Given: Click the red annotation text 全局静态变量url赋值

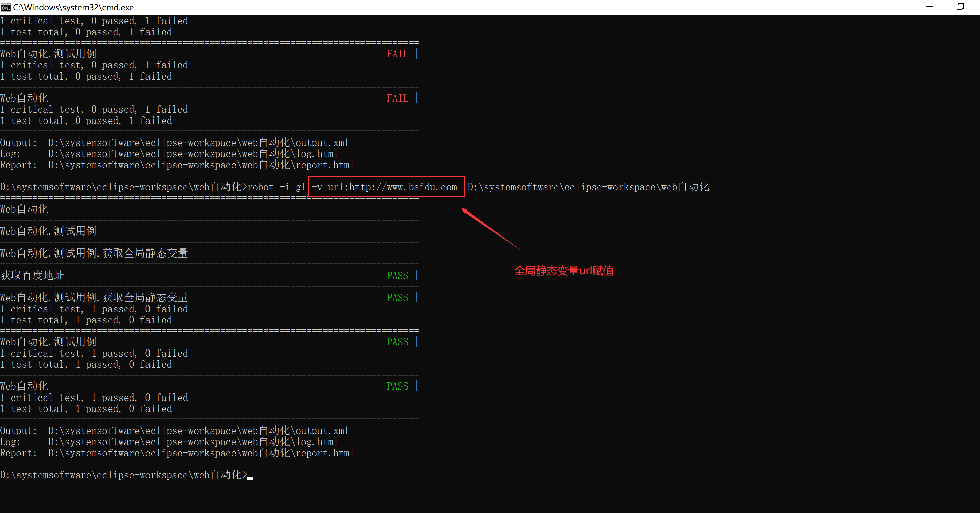Looking at the screenshot, I should click(564, 270).
